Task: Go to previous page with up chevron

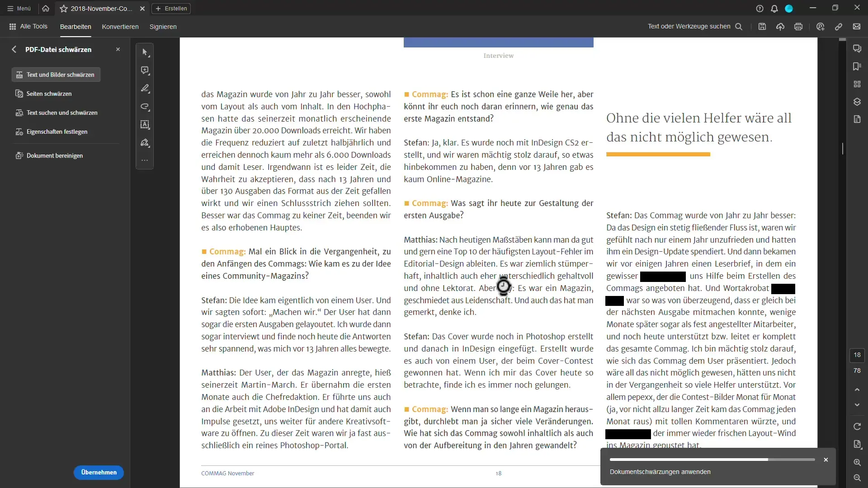Action: click(857, 389)
